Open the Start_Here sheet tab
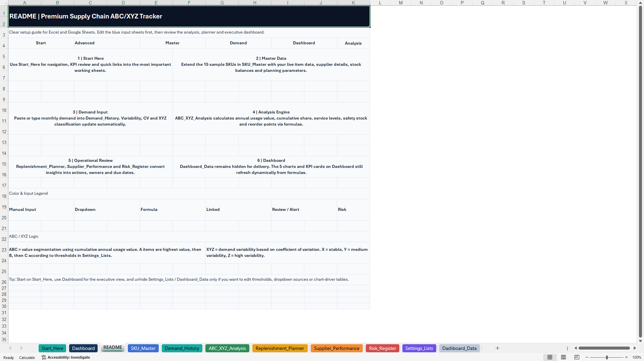Image resolution: width=644 pixels, height=361 pixels. tap(52, 348)
